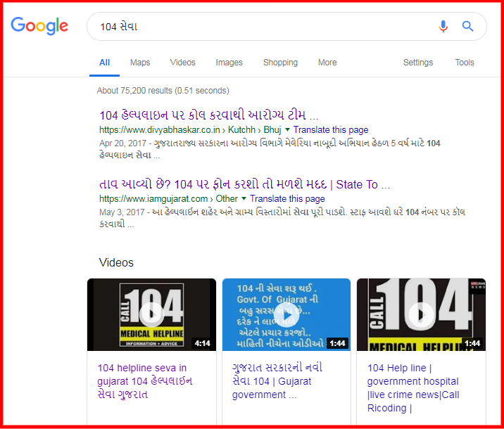
Task: Click Translate this page for iamgujarat result
Action: pos(287,199)
